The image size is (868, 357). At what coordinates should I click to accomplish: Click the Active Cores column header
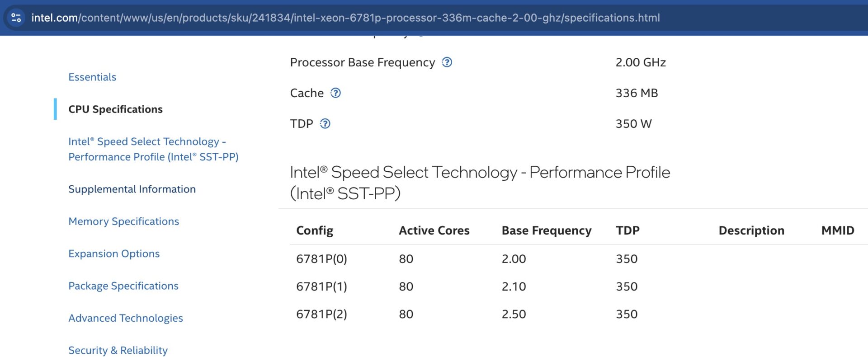[x=434, y=230]
